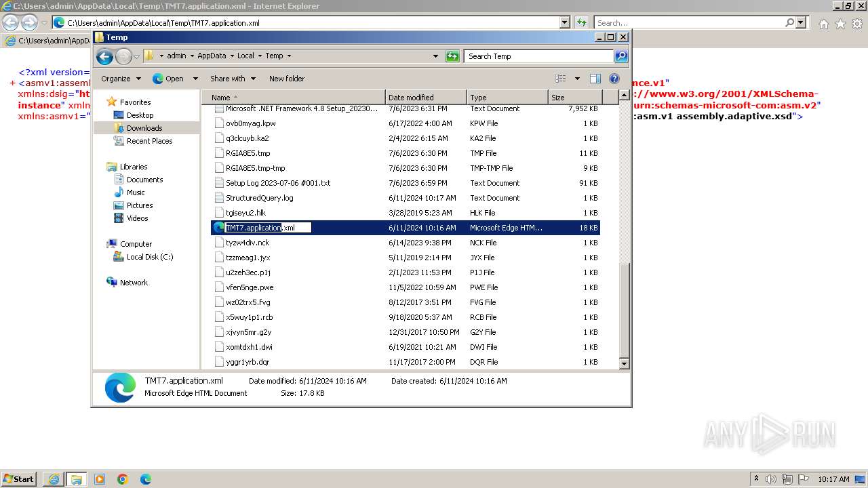Open Microsoft Edge from the taskbar
The width and height of the screenshot is (868, 488).
[145, 479]
